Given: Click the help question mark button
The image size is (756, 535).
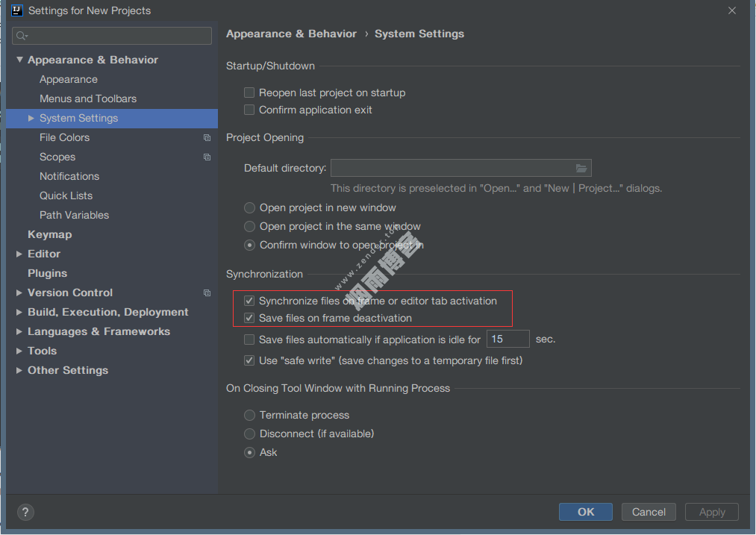Looking at the screenshot, I should coord(25,512).
